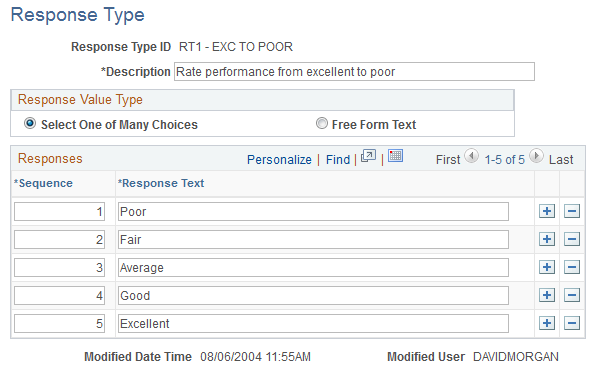Click the RT1 - EXC TO POOR value
This screenshot has width=612, height=372.
coord(236,47)
